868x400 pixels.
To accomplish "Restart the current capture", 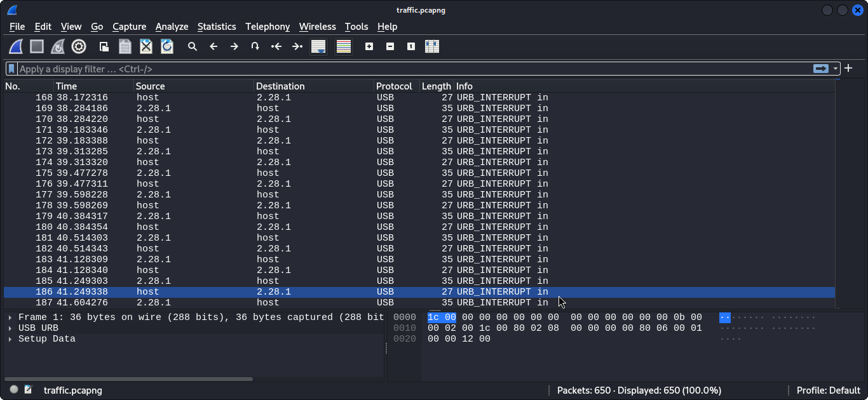I will [57, 46].
